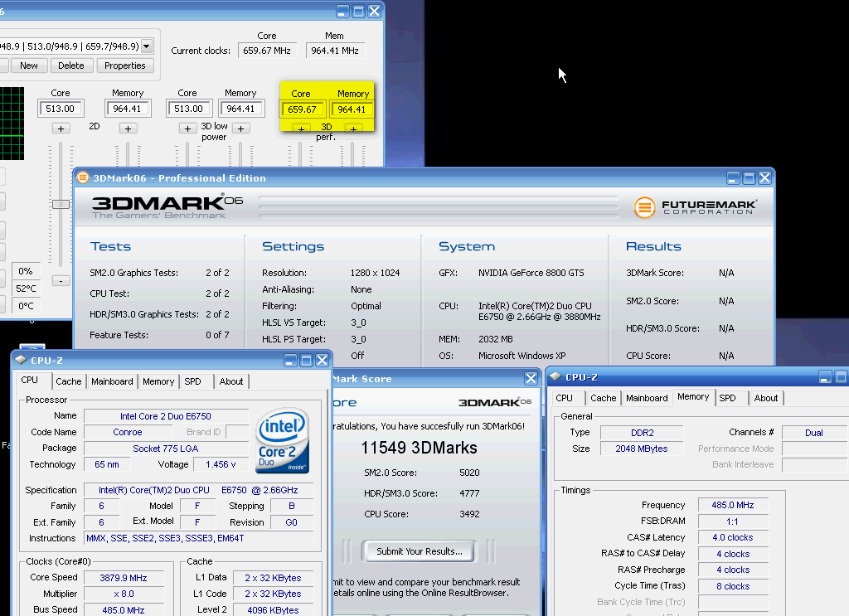Image resolution: width=849 pixels, height=616 pixels.
Task: Click Submit Your Results button
Action: (419, 551)
